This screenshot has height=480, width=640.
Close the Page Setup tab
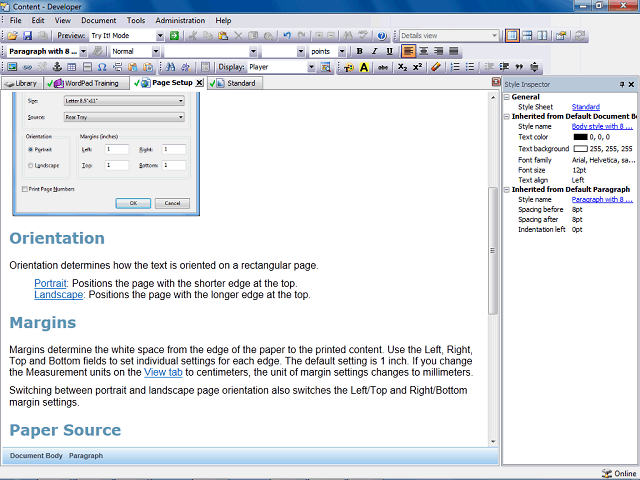[x=199, y=83]
